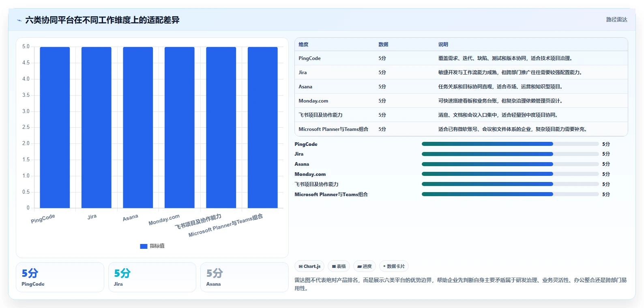The width and height of the screenshot is (644, 308).
Task: Click the 进度 tag
Action: tap(365, 266)
